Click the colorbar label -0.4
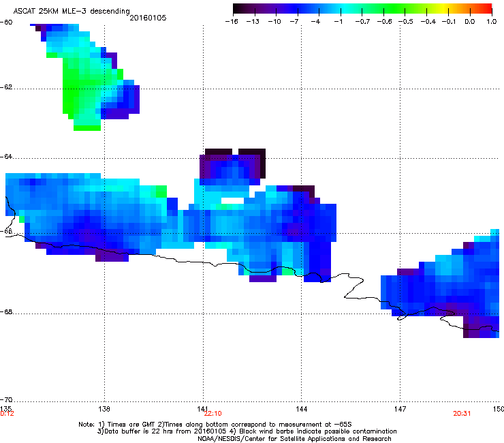 (x=428, y=22)
